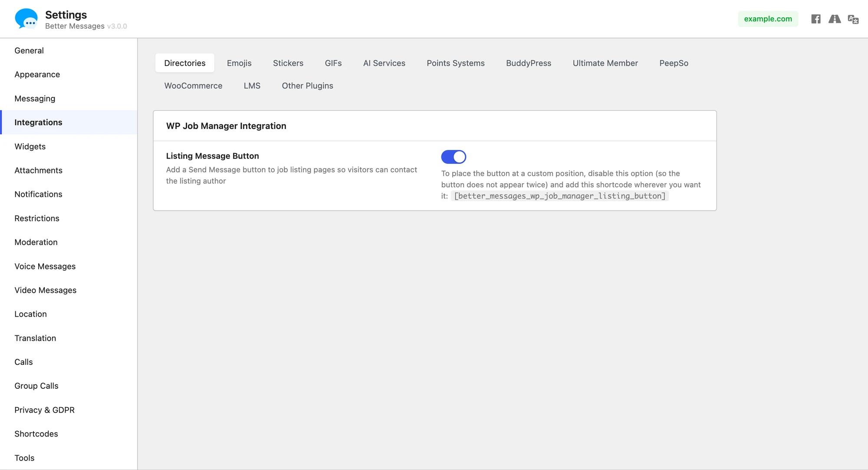Image resolution: width=868 pixels, height=470 pixels.
Task: Switch to the Emojis tab
Action: coord(239,63)
